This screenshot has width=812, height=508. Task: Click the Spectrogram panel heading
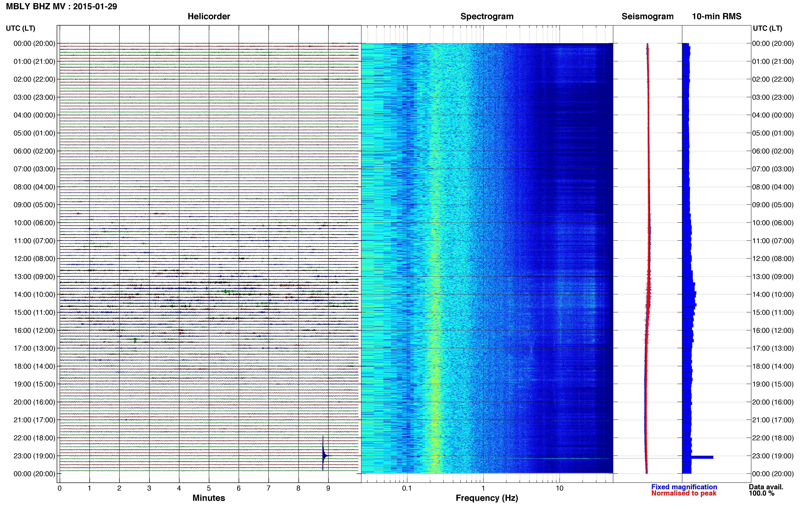pos(487,16)
